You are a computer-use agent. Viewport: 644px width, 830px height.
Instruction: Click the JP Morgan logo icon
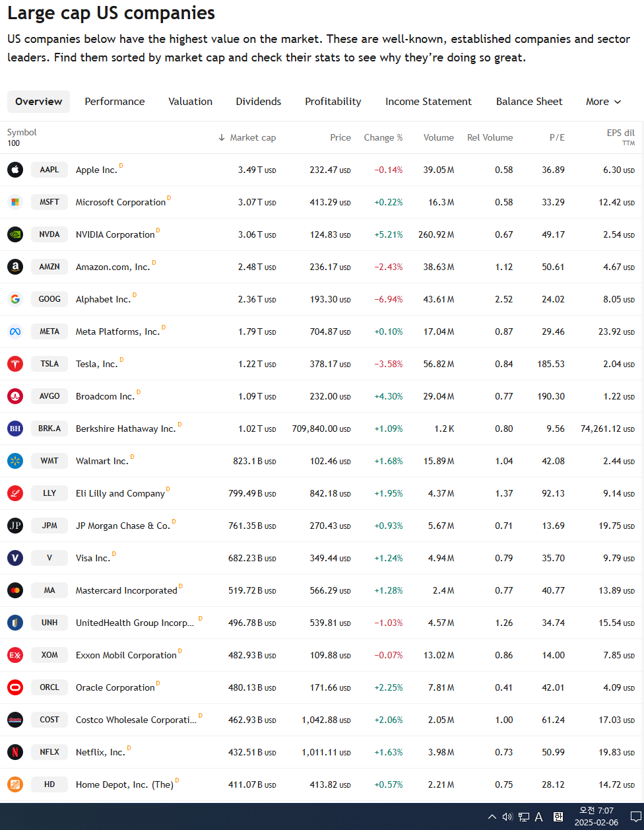pos(15,526)
